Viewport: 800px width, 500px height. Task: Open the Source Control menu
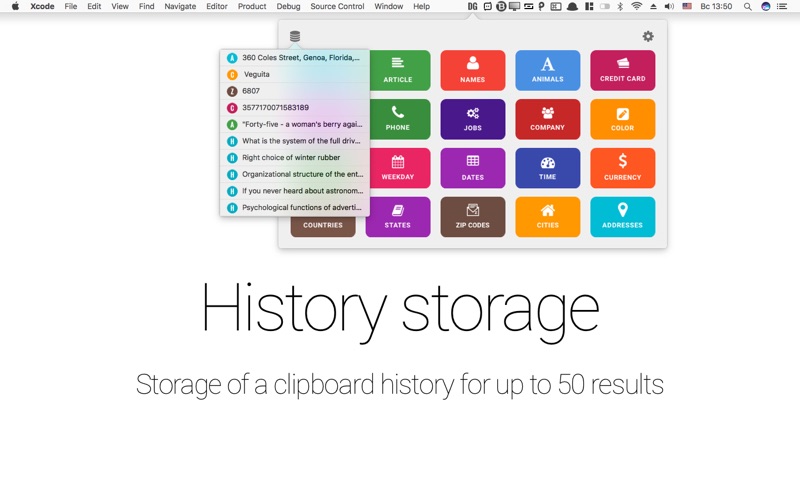[337, 7]
